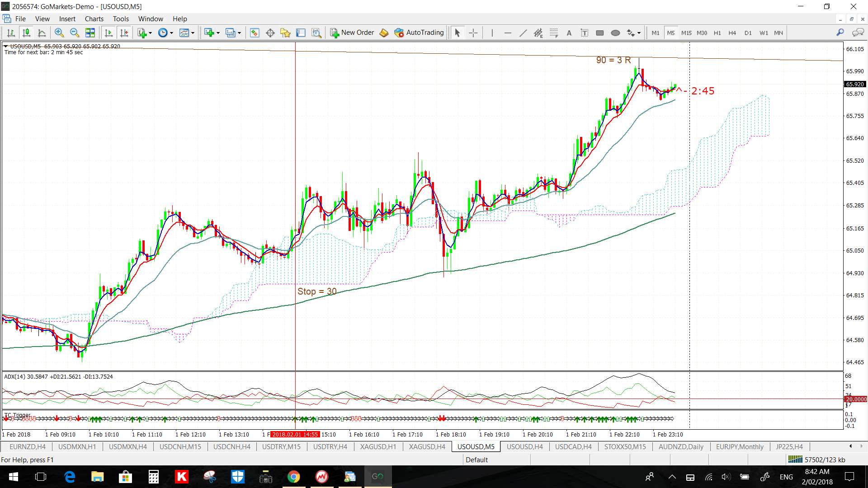Switch to line chart display
This screenshot has width=868, height=488.
[x=42, y=33]
